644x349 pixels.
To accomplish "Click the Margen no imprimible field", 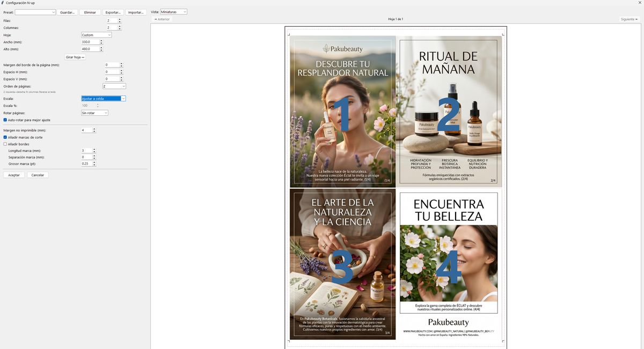I will pos(86,130).
